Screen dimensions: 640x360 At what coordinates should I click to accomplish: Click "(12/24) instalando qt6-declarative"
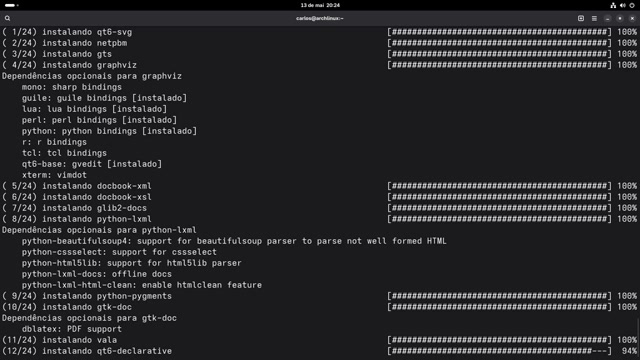[87, 351]
